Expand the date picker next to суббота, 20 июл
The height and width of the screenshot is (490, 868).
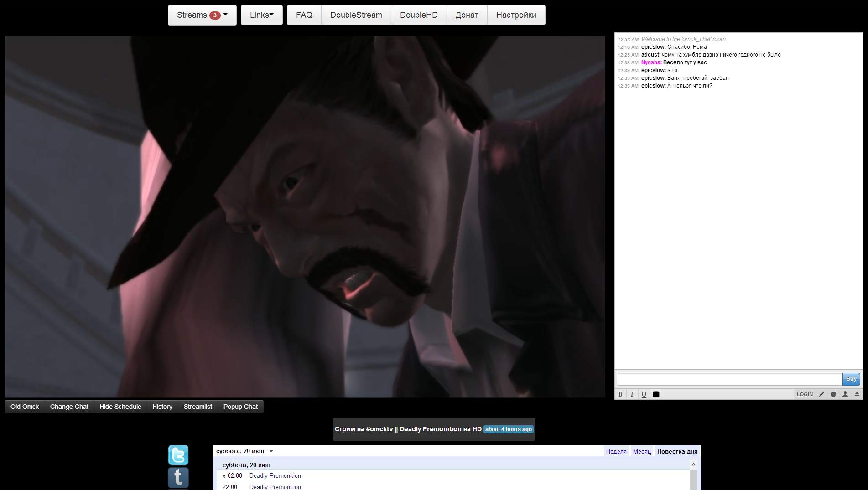click(271, 451)
